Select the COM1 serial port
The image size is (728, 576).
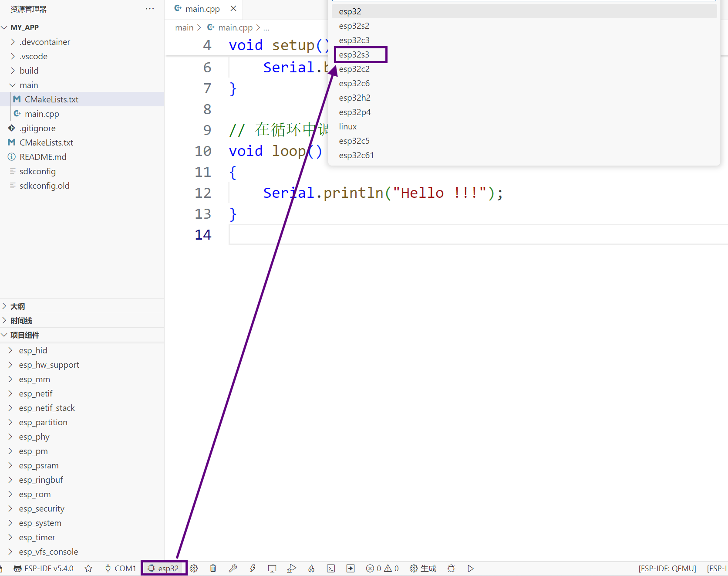(121, 568)
